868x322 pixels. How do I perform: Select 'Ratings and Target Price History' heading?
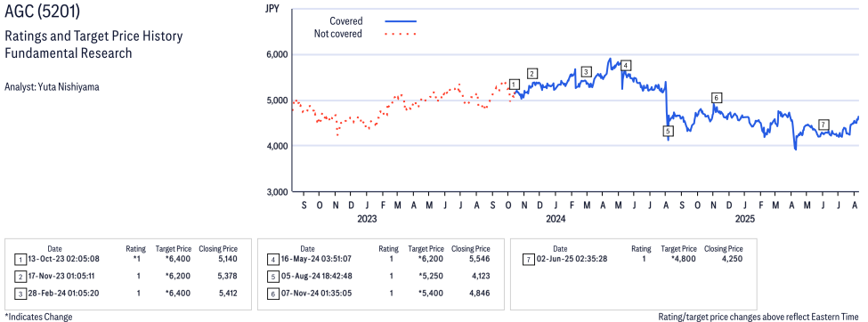(x=93, y=36)
